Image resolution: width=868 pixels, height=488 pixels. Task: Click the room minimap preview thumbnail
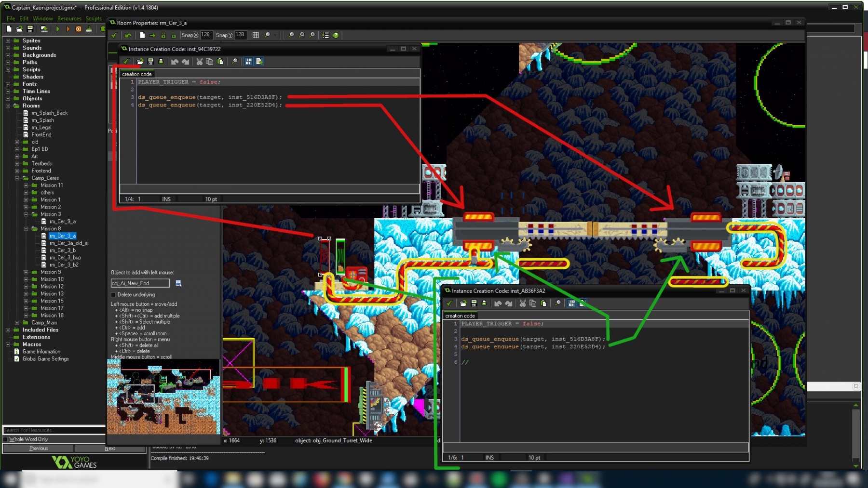(x=163, y=397)
